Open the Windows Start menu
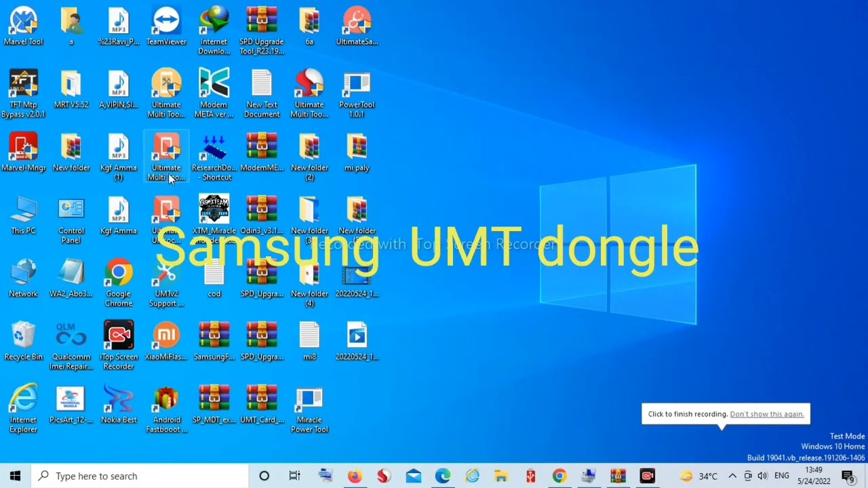This screenshot has height=488, width=868. [16, 476]
